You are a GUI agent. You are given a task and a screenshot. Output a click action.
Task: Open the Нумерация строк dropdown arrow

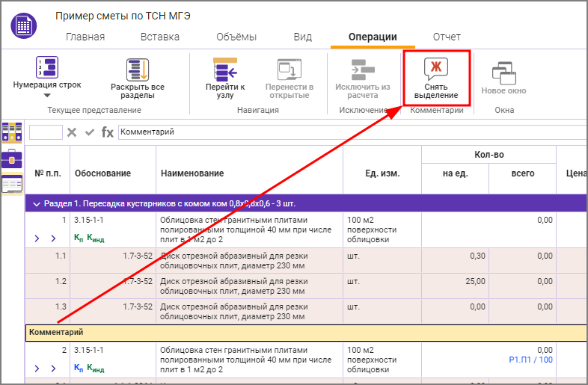(x=47, y=96)
